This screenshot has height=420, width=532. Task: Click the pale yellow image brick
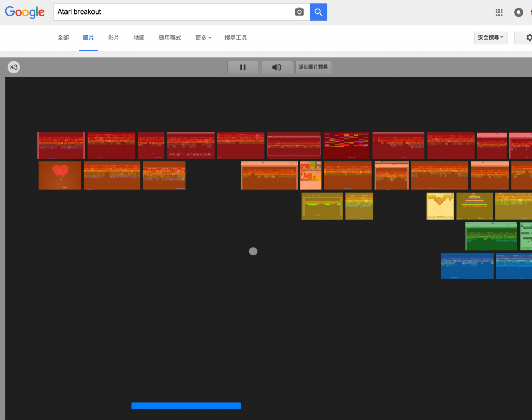[440, 206]
